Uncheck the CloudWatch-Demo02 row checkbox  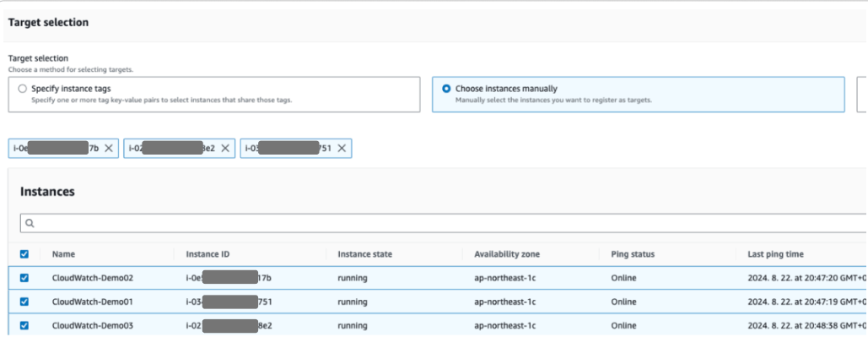coord(24,278)
